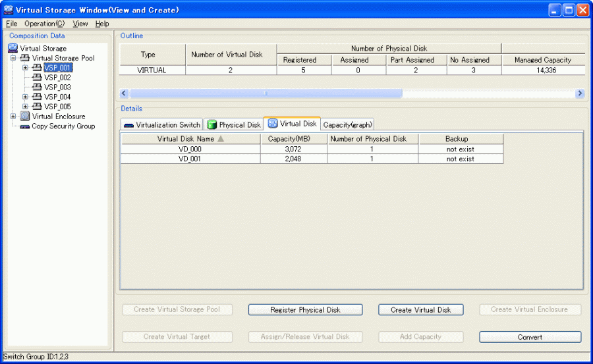The width and height of the screenshot is (593, 364).
Task: Click the Virtual Enclosure icon in tree
Action: (25, 117)
